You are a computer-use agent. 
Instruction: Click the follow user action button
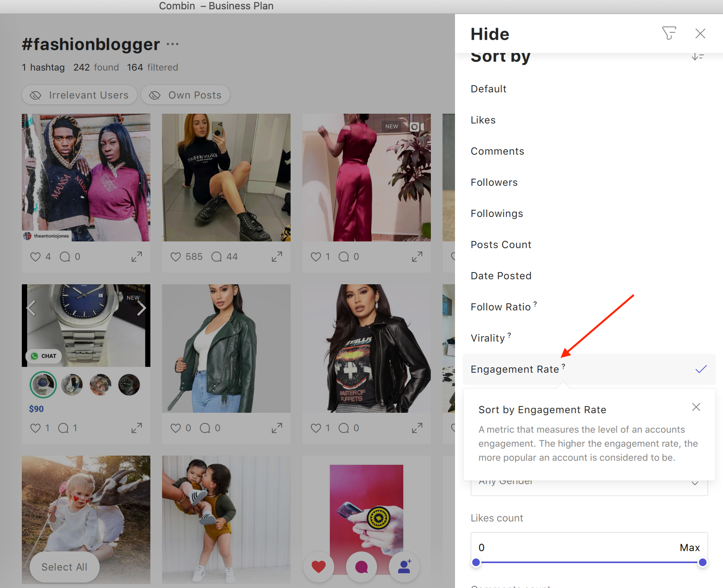(x=404, y=567)
